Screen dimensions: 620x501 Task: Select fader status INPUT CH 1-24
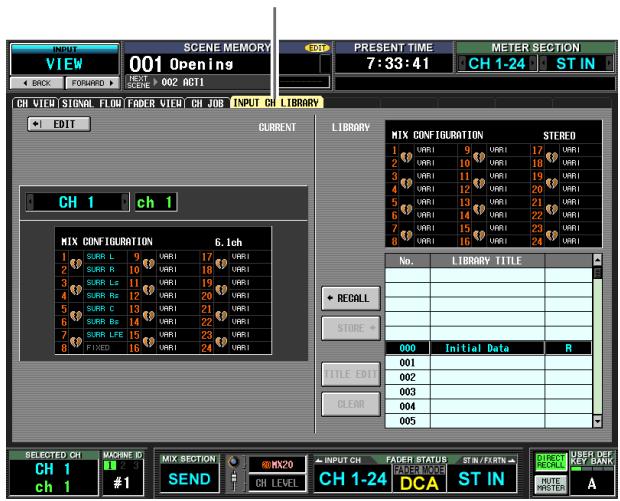tap(353, 479)
